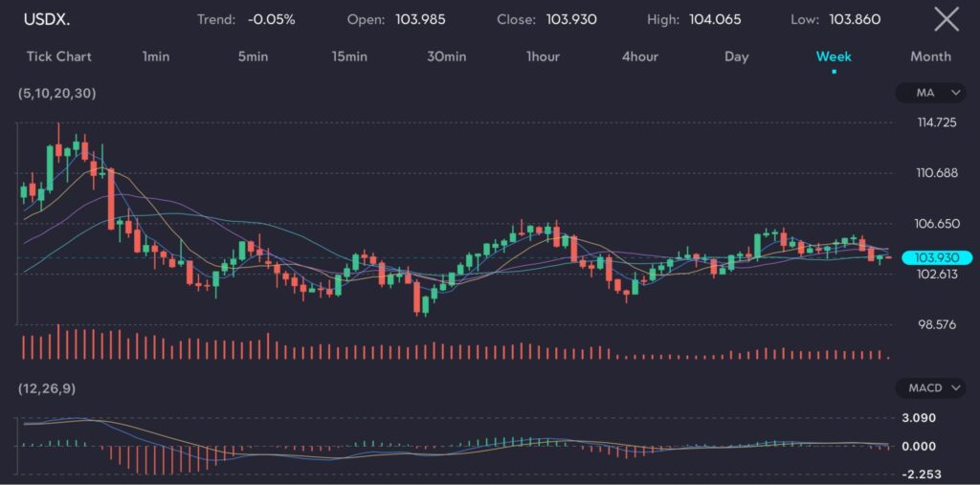The image size is (980, 485).
Task: Close the USDX chart with the X icon
Action: pos(946,19)
